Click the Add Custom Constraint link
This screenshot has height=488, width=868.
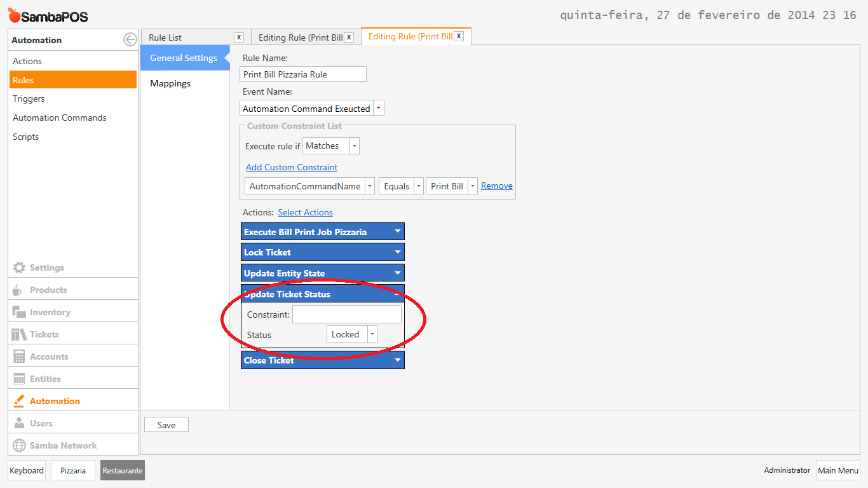pyautogui.click(x=291, y=167)
